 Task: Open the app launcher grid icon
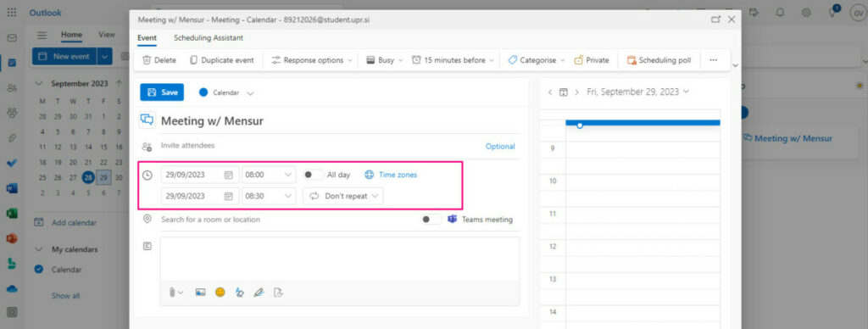[12, 13]
